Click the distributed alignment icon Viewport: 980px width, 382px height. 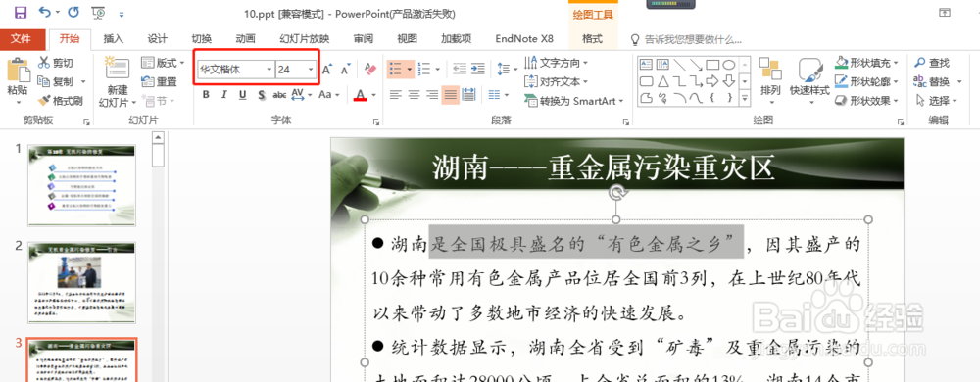pyautogui.click(x=468, y=94)
